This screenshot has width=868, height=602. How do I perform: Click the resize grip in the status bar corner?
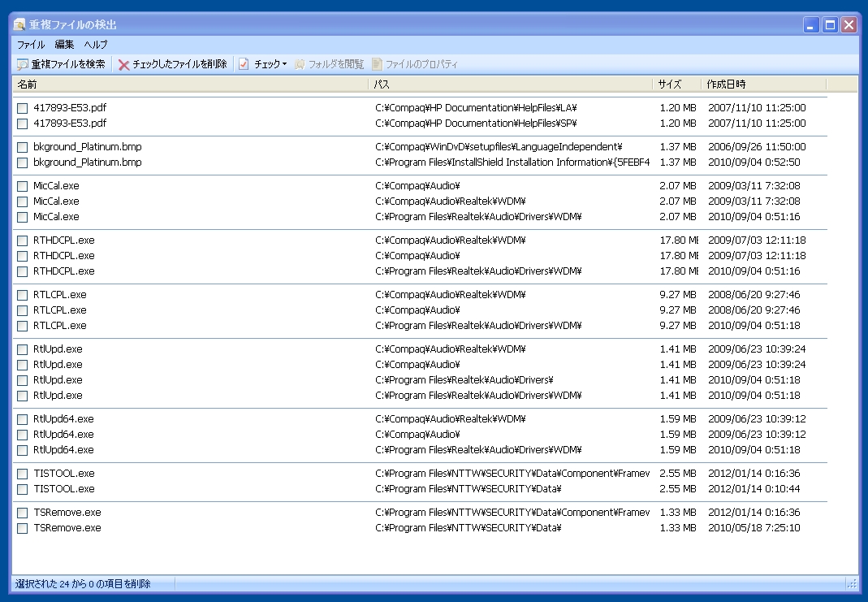click(x=852, y=583)
